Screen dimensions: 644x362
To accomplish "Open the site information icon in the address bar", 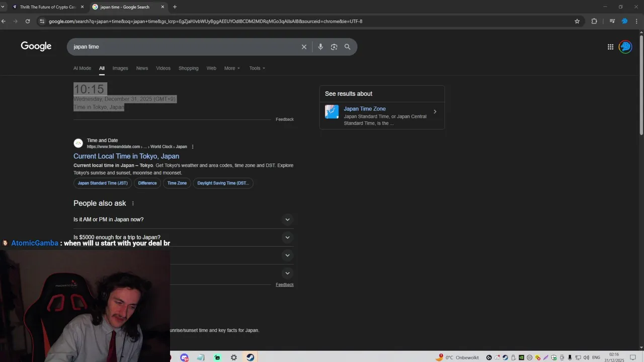I will tap(42, 21).
